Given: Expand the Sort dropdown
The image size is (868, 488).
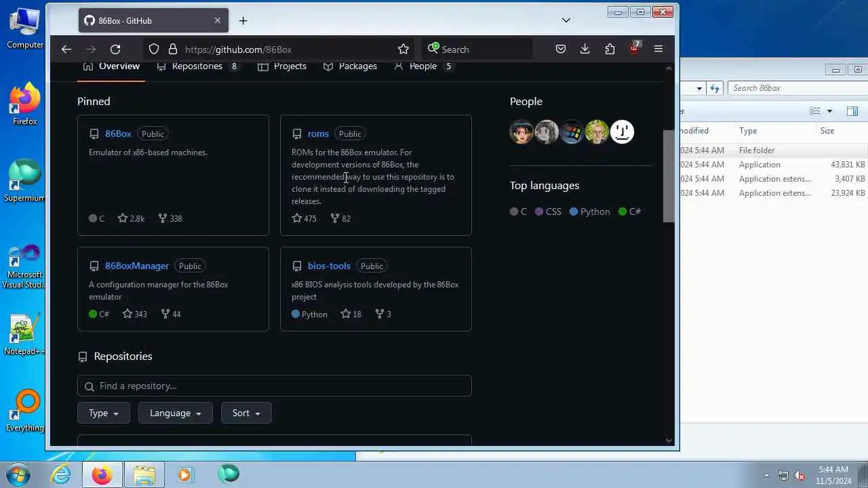Looking at the screenshot, I should [x=246, y=413].
